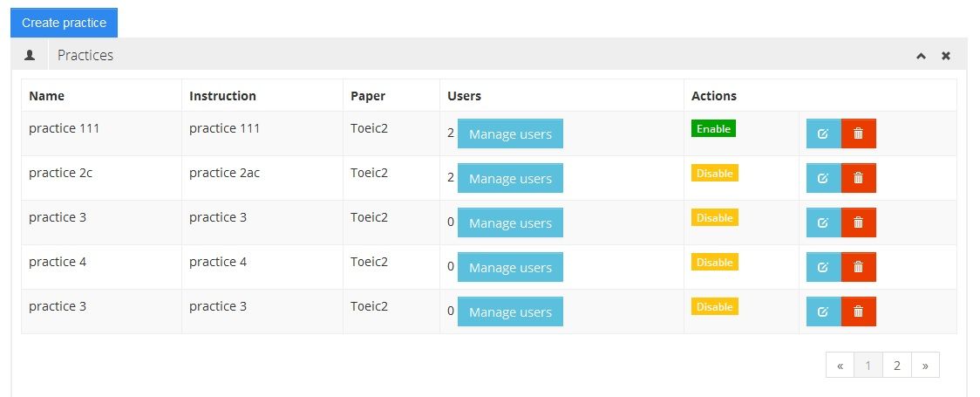The height and width of the screenshot is (397, 980).
Task: Toggle the Enable badge for practice 111
Action: [x=713, y=129]
